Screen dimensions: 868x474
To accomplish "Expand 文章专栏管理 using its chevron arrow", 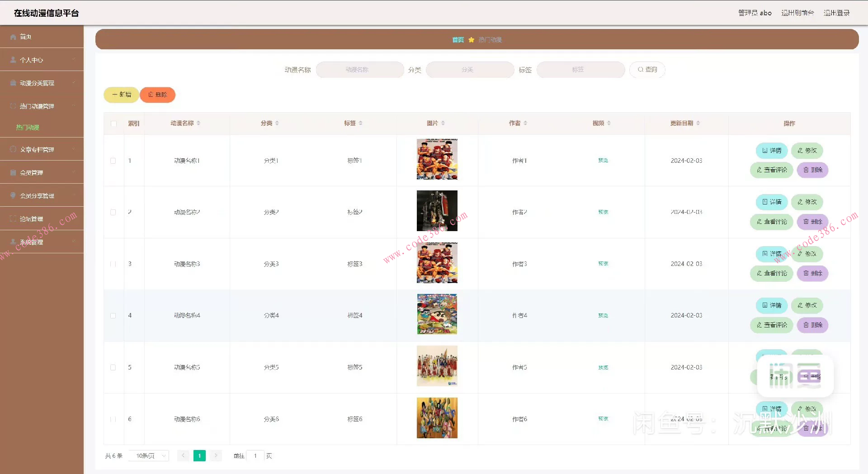I will 74,149.
